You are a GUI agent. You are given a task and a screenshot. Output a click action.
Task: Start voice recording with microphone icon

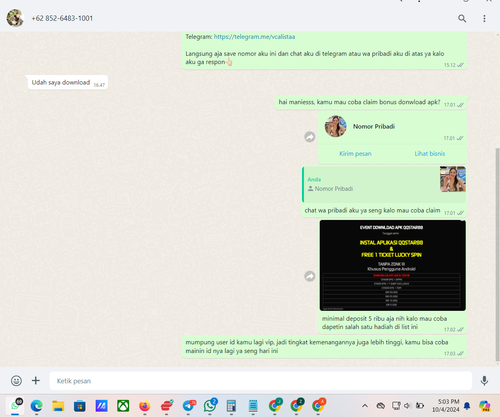[x=484, y=381]
